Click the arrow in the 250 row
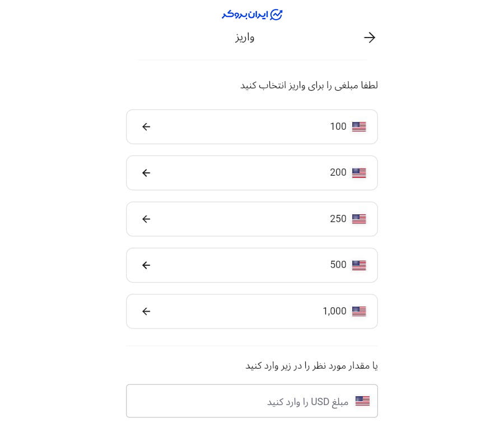Image resolution: width=504 pixels, height=423 pixels. [x=146, y=219]
